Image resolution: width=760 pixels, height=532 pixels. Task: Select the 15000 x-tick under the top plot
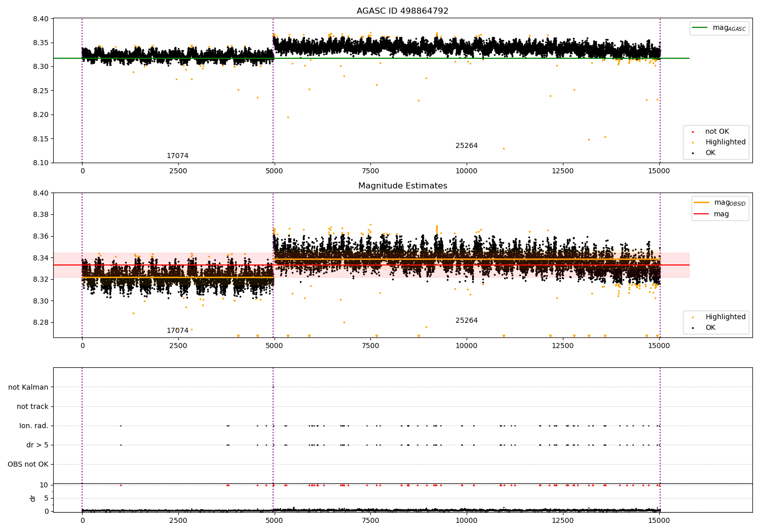pos(659,171)
